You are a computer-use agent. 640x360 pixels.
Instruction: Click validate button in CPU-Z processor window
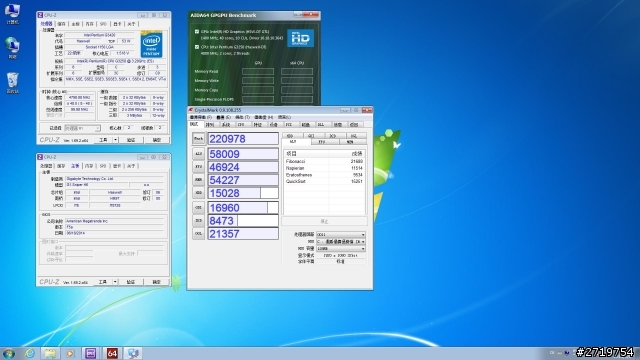click(131, 140)
